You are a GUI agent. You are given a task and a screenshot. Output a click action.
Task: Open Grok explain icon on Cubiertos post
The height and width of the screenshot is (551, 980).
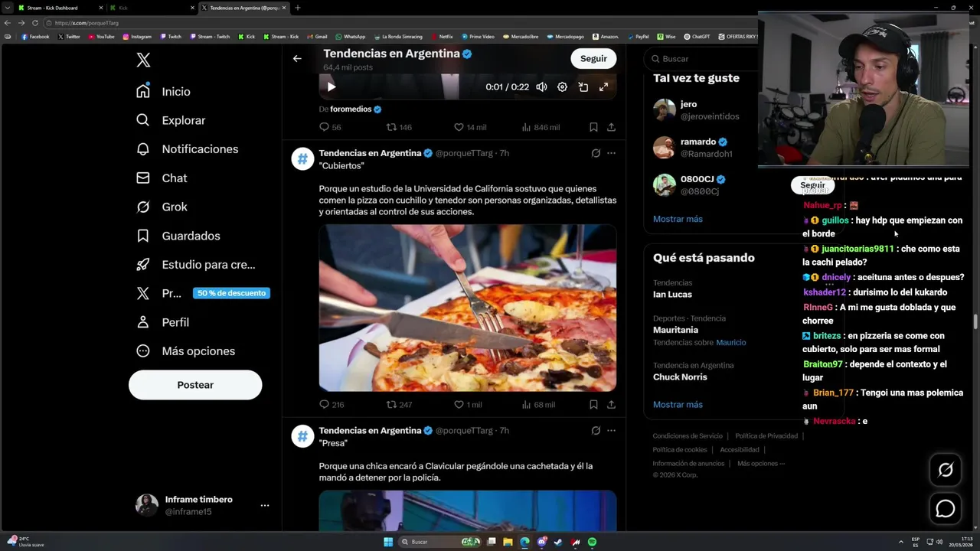[596, 153]
